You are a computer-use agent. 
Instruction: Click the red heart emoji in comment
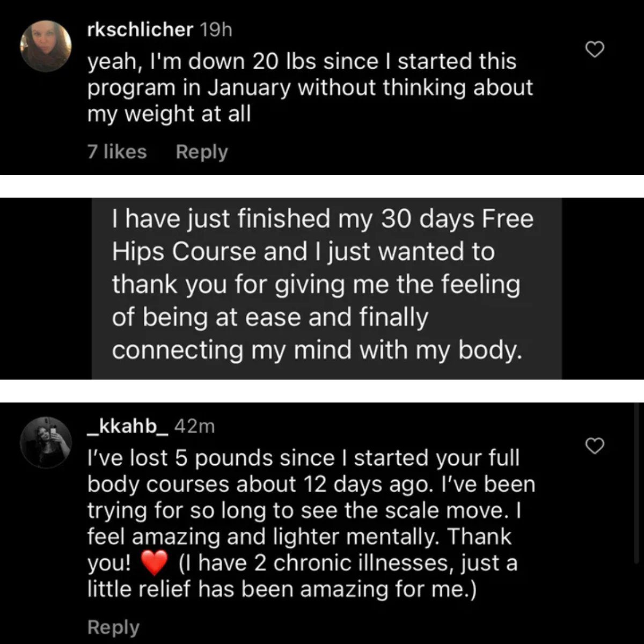(154, 563)
